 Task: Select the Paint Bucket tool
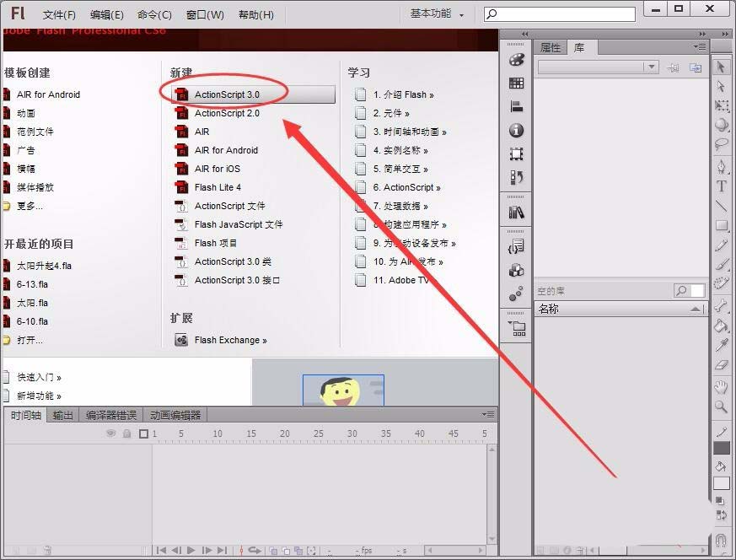(x=722, y=325)
